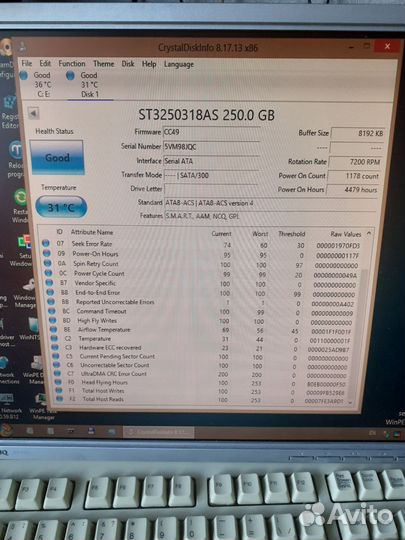The image size is (405, 540).
Task: Open the Function menu
Action: click(x=72, y=63)
